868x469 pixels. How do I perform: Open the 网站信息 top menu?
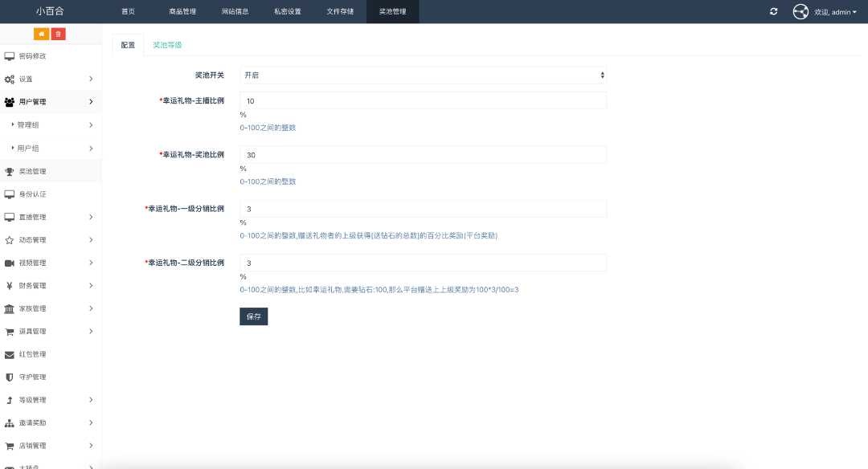(235, 11)
